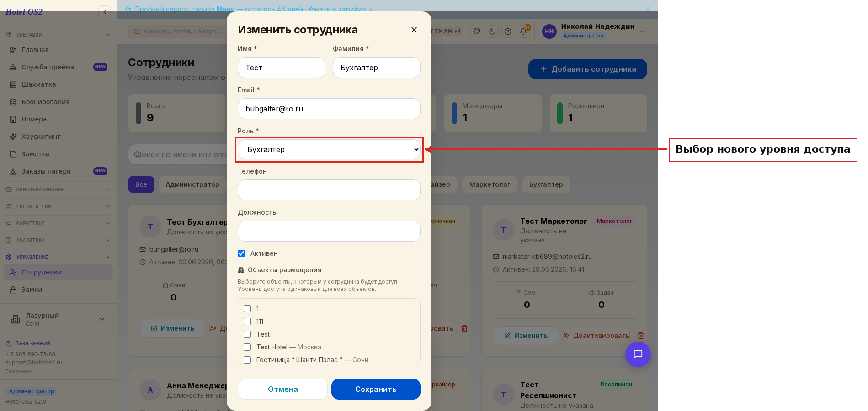Open Главная in sidebar
Screen dimensions: 868x411
point(58,50)
